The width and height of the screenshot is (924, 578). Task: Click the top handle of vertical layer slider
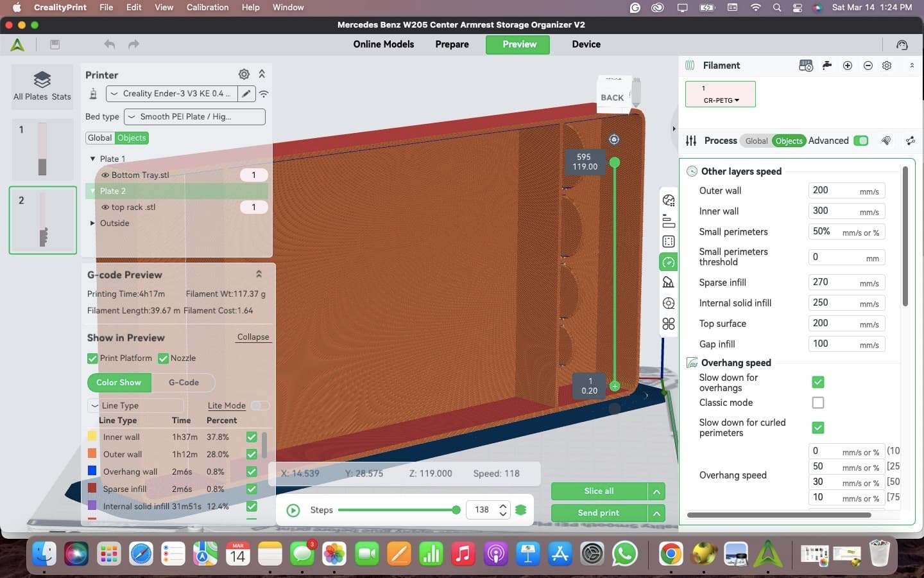point(615,162)
